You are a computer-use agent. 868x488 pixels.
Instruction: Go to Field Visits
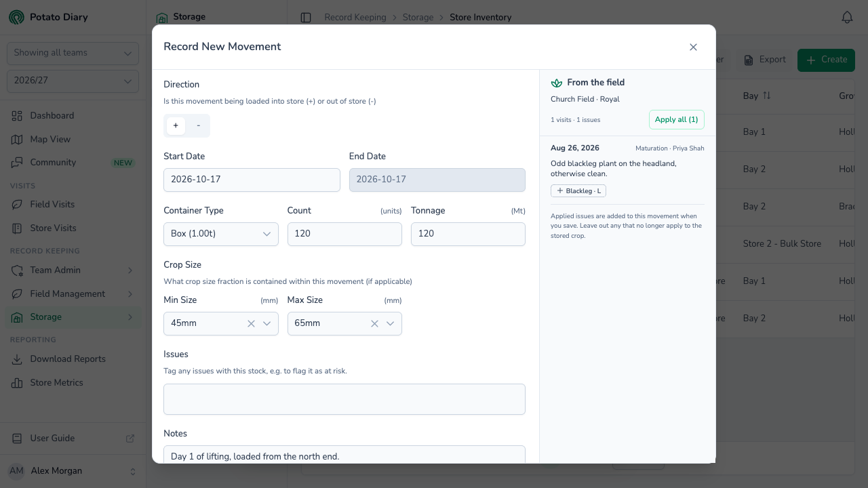pyautogui.click(x=73, y=205)
